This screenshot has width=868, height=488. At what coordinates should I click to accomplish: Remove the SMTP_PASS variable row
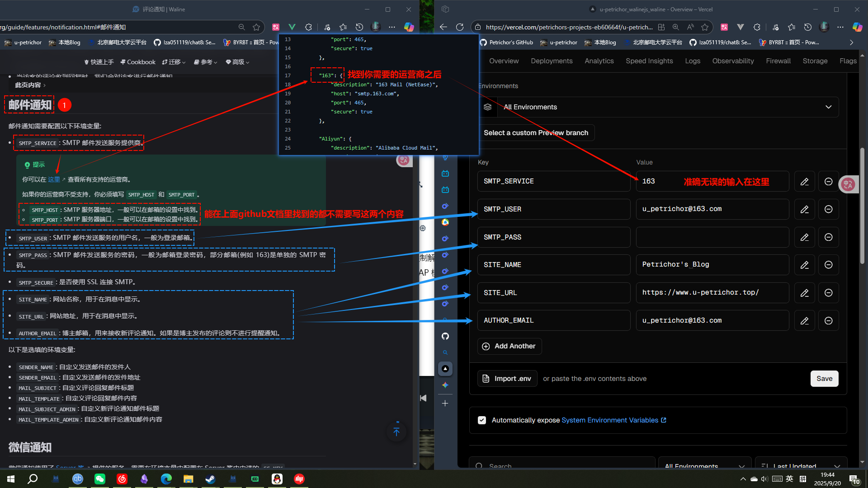(x=828, y=237)
